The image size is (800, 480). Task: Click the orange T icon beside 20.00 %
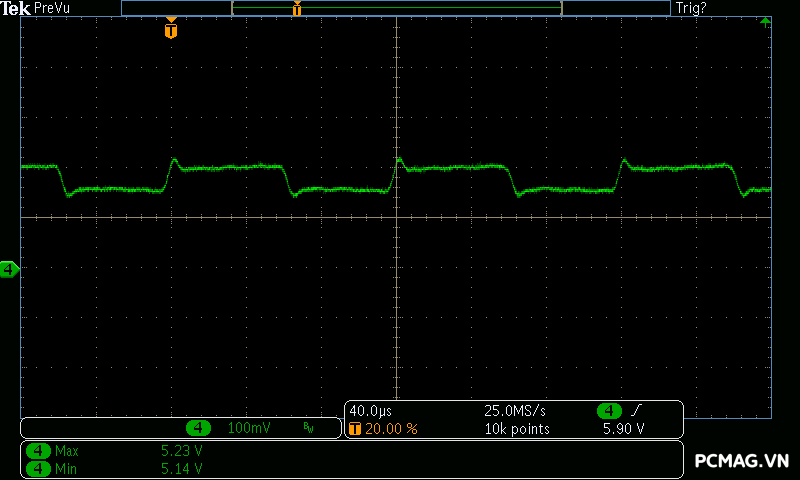[x=355, y=428]
